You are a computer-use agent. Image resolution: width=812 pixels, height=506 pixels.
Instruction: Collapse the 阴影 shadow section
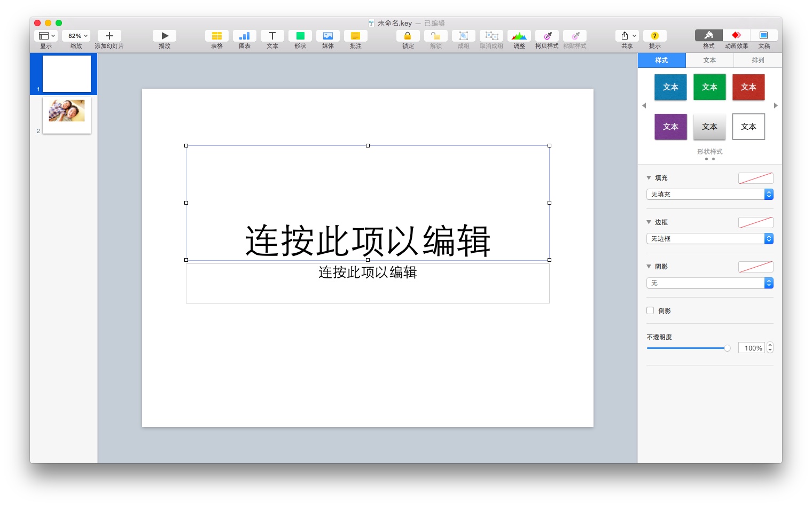point(649,266)
